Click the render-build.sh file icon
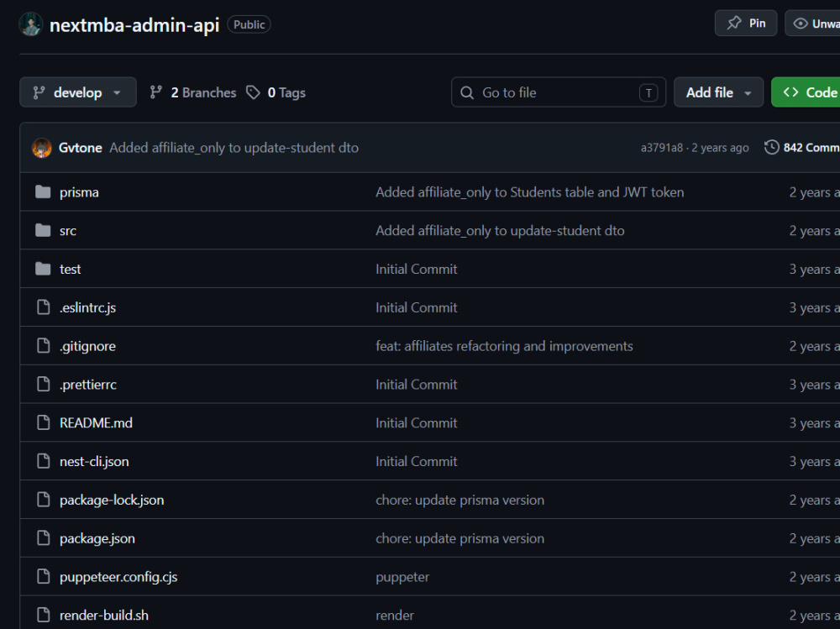The width and height of the screenshot is (840, 629). 44,615
